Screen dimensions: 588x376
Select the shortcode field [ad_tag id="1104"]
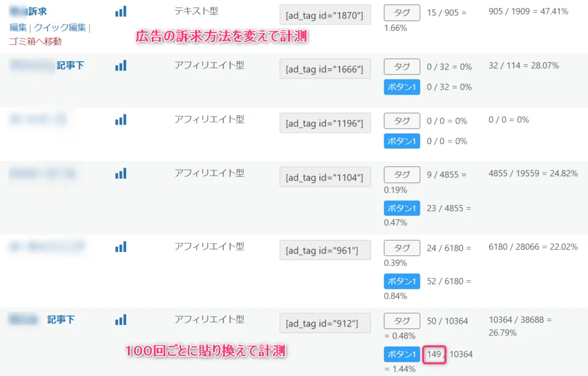click(x=325, y=177)
